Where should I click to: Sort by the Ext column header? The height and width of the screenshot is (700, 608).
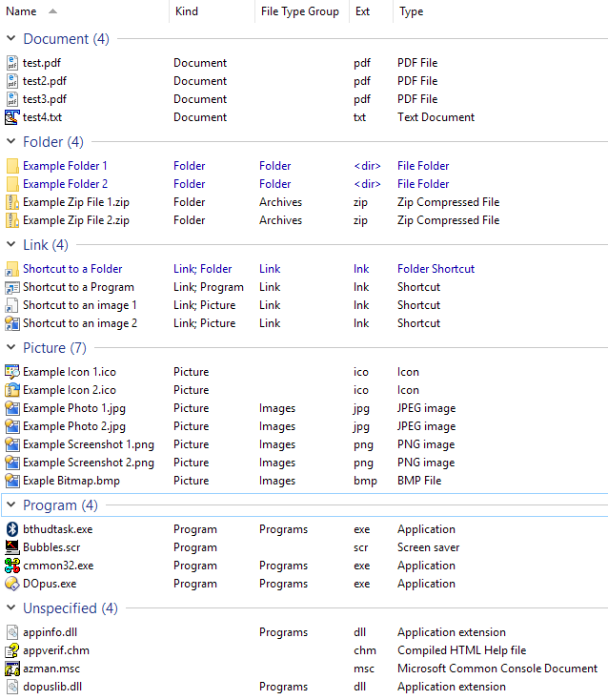pos(371,11)
